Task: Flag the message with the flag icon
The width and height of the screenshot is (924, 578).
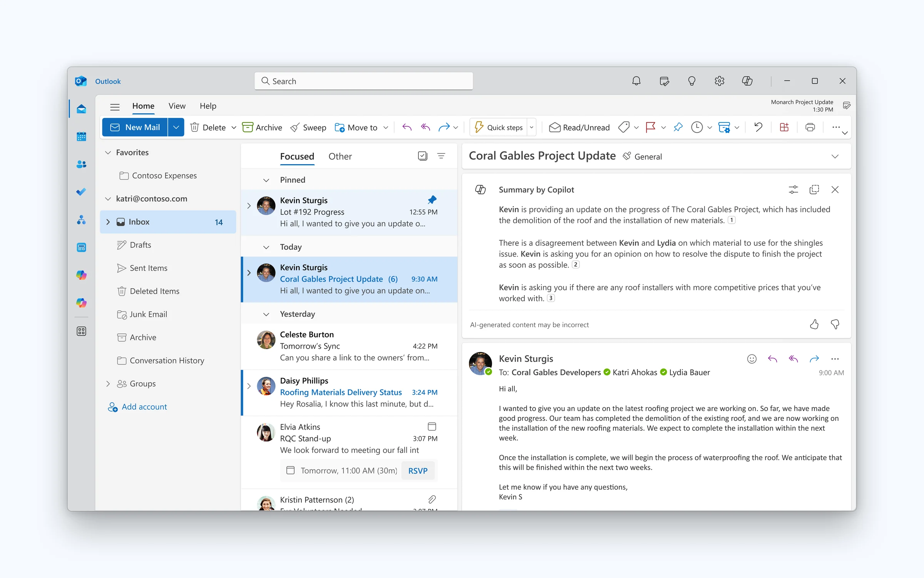Action: tap(650, 127)
